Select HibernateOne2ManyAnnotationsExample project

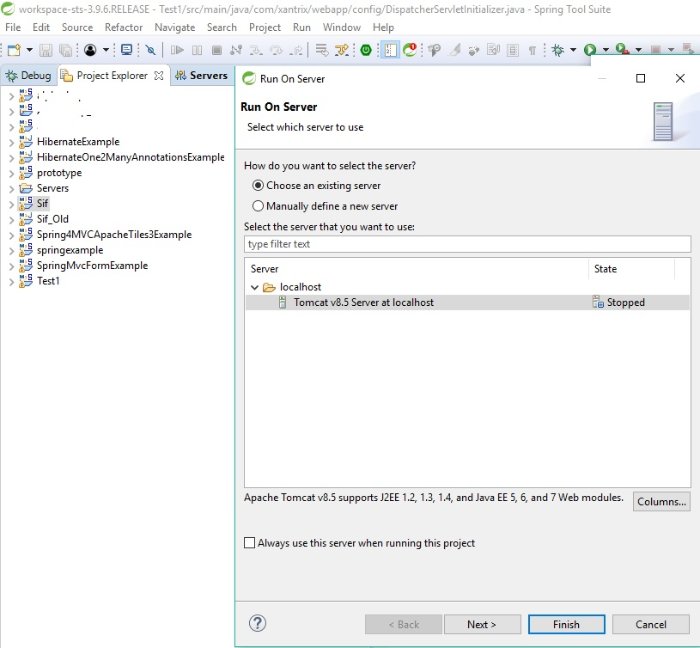(131, 157)
